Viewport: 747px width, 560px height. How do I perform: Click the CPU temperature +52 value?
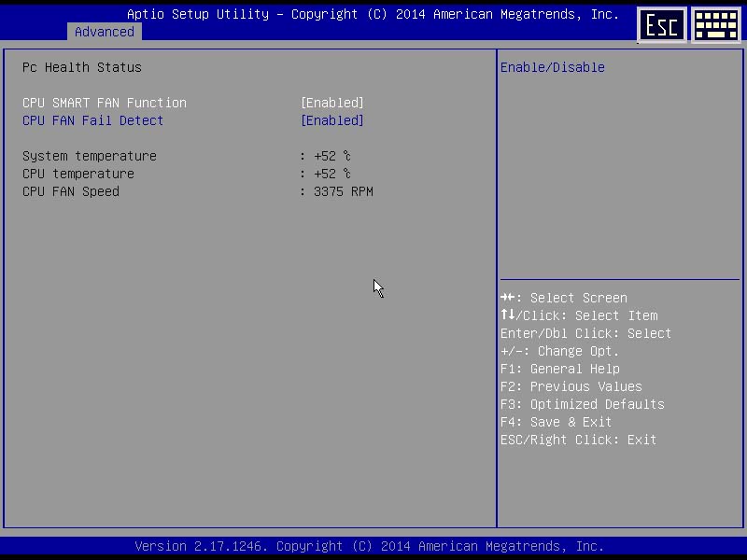pos(332,174)
